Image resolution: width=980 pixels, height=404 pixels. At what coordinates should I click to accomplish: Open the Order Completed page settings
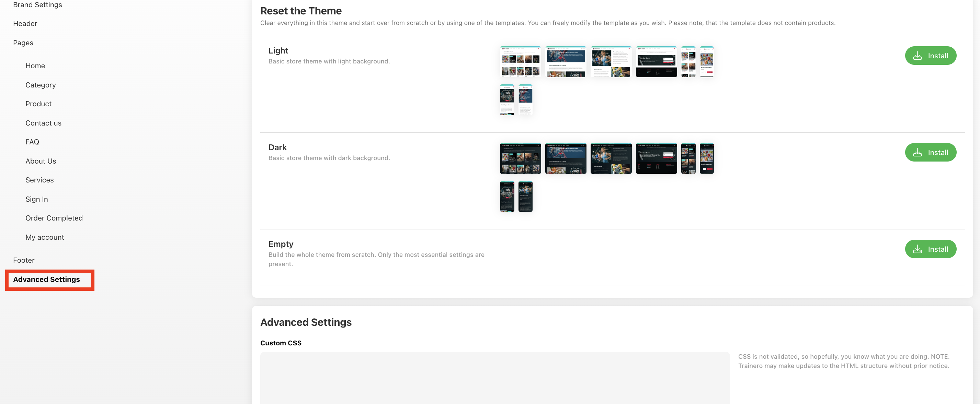(54, 218)
